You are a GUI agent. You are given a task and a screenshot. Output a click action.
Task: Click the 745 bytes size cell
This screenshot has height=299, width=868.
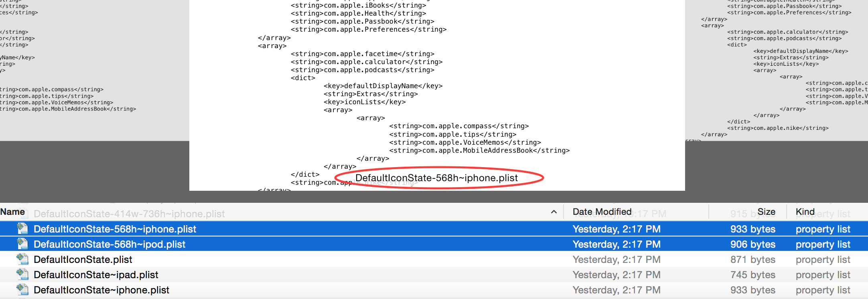(x=752, y=275)
